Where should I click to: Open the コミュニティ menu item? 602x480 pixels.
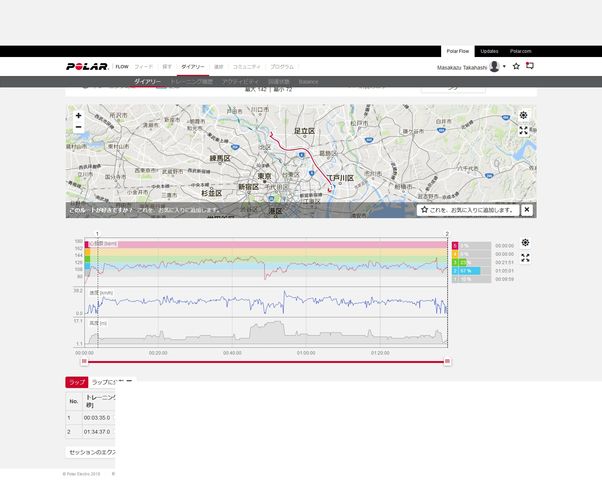(246, 67)
